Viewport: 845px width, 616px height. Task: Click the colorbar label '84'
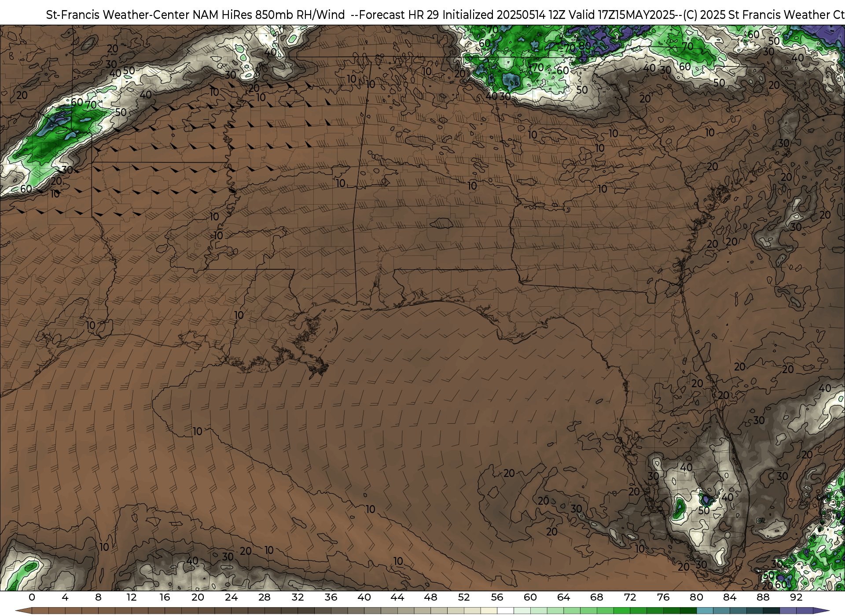[x=730, y=598]
